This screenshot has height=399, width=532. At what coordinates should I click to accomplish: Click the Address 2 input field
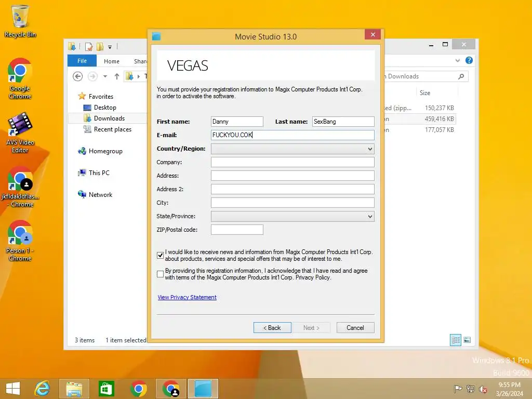tap(292, 189)
